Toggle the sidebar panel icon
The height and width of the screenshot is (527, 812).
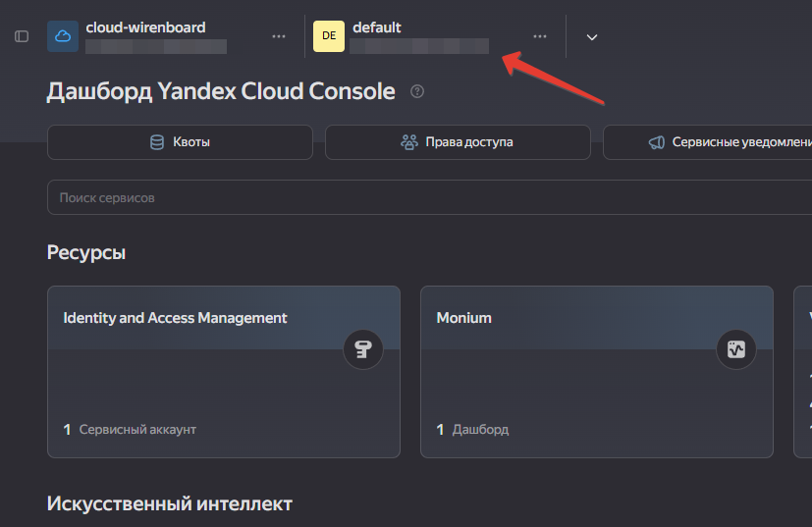tap(22, 36)
